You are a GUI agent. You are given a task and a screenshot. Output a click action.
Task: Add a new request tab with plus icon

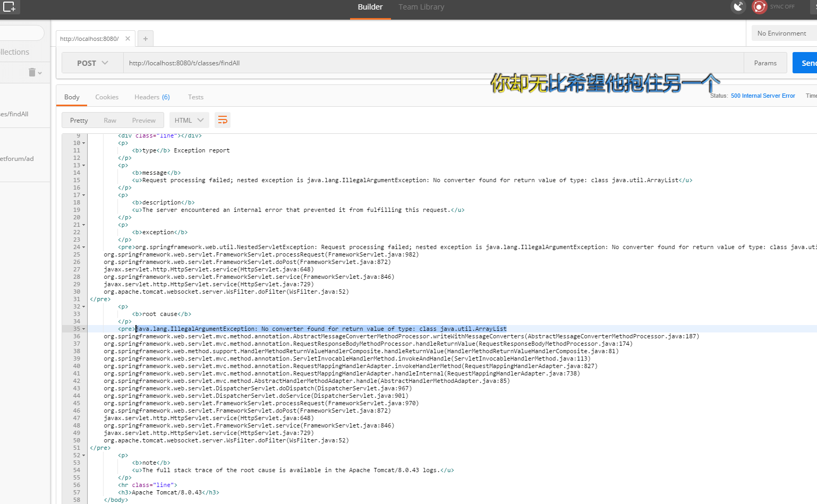coord(145,38)
